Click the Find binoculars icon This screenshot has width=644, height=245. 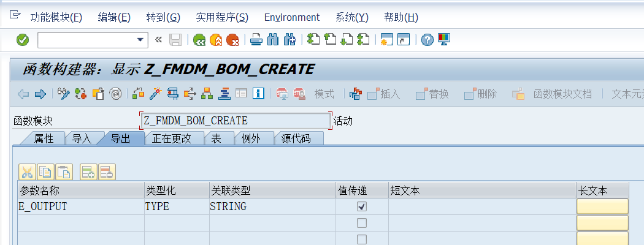coord(273,40)
